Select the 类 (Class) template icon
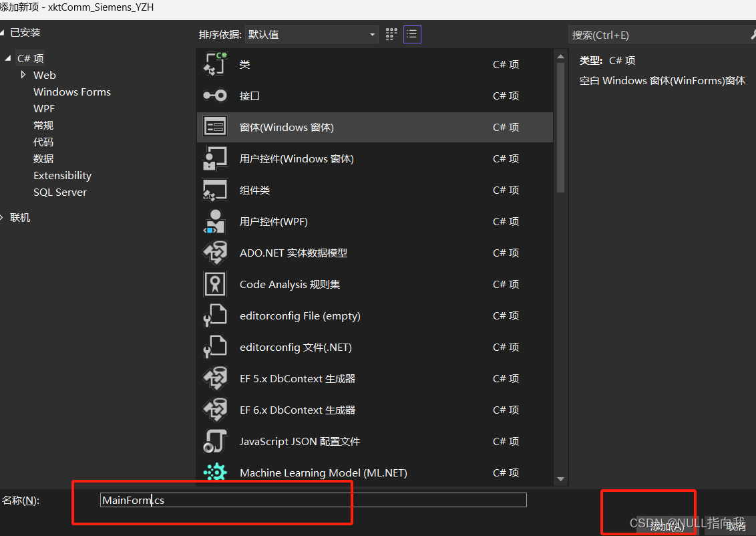The image size is (756, 536). (215, 63)
